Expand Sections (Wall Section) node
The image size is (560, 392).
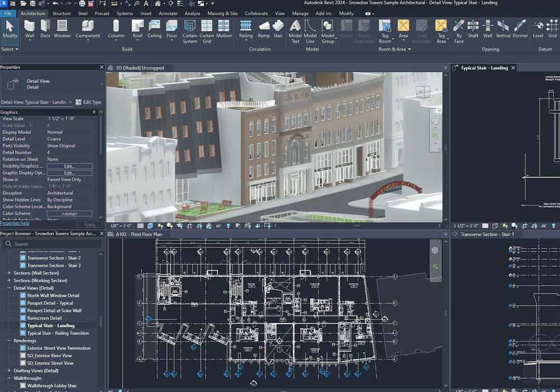pos(9,273)
